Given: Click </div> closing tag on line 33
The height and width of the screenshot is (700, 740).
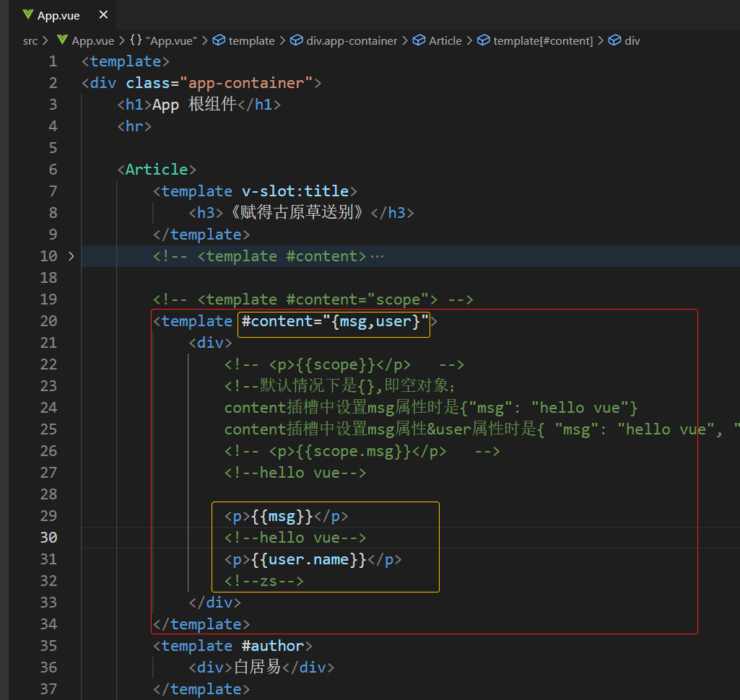Looking at the screenshot, I should [x=214, y=603].
